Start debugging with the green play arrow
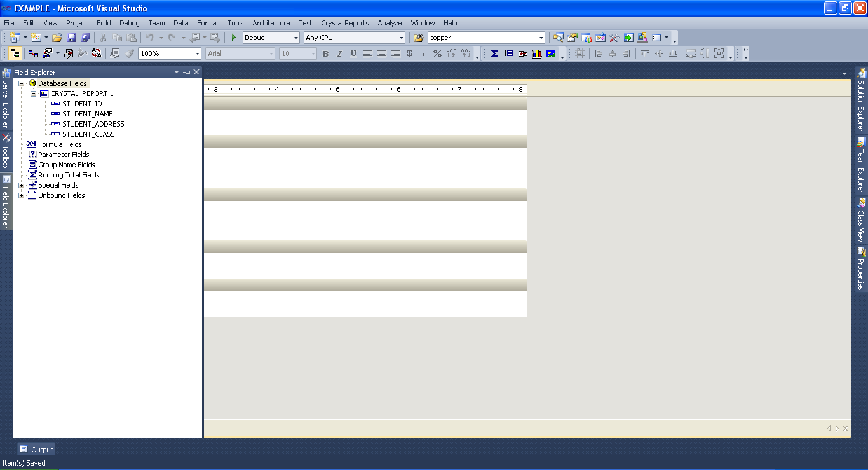868x470 pixels. point(233,37)
